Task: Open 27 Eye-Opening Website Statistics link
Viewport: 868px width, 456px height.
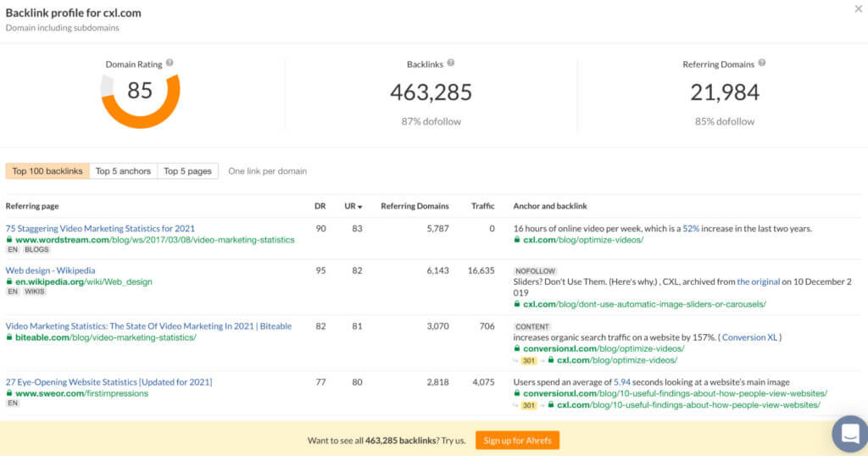Action: [109, 382]
